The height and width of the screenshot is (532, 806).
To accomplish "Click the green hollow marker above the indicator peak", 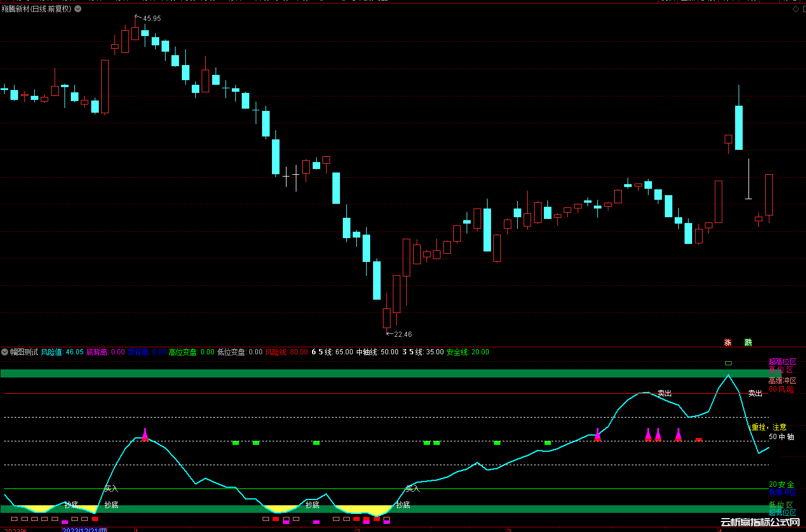I will [x=728, y=364].
